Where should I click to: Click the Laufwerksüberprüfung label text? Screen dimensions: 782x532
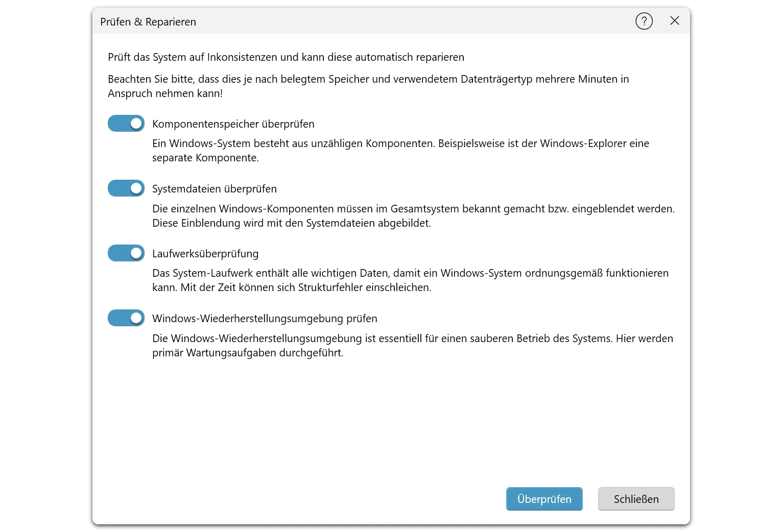pyautogui.click(x=205, y=254)
